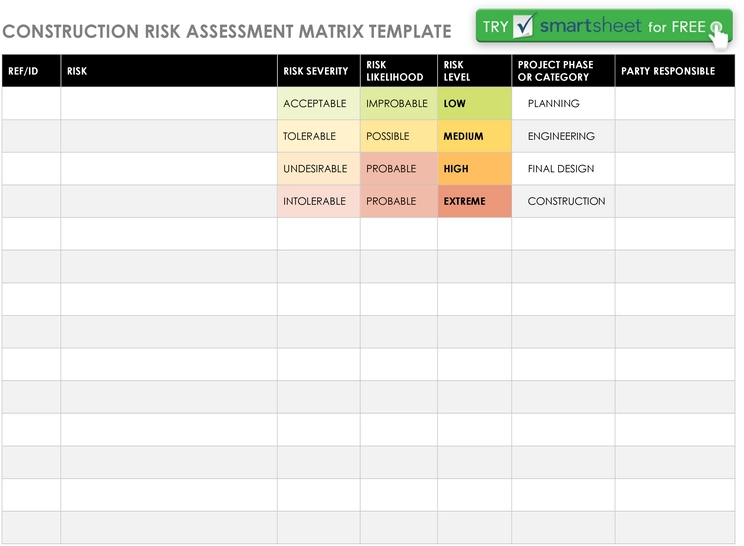Click the UNDESIRABLE severity cell
The image size is (744, 546).
319,169
